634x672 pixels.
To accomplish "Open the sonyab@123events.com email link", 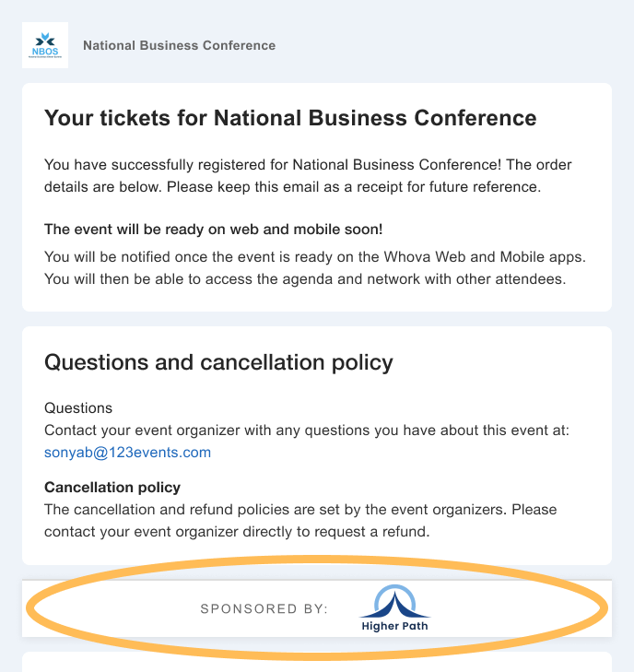I will pyautogui.click(x=127, y=452).
